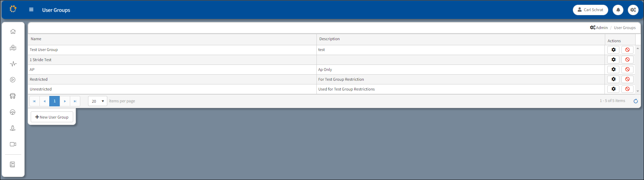This screenshot has width=644, height=180.
Task: Go to next page of results
Action: (x=65, y=101)
